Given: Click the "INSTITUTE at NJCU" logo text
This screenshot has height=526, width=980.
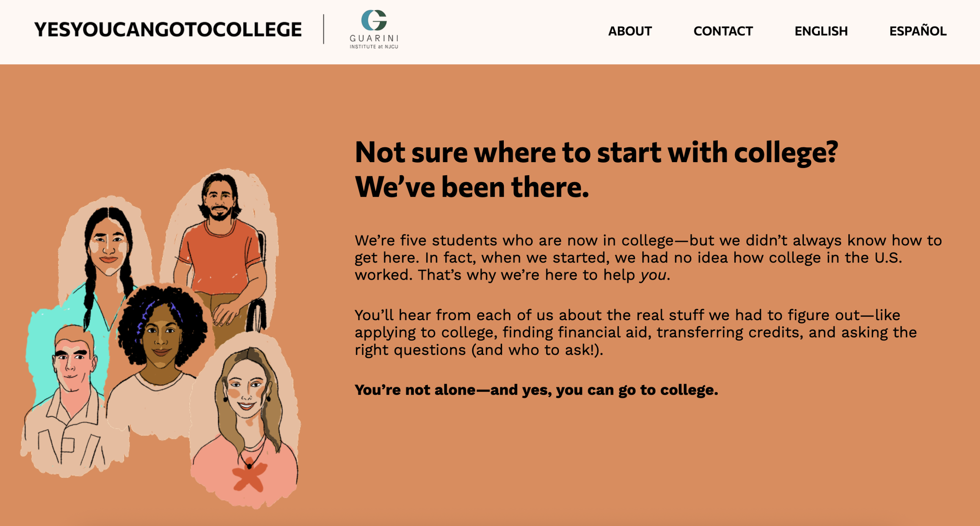Looking at the screenshot, I should click(374, 47).
